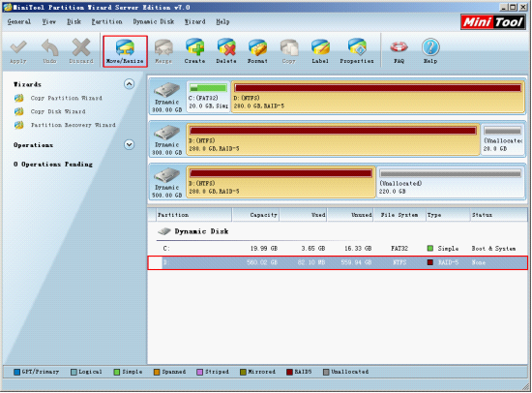Click the Discard X toolbar icon
532x393 pixels.
point(81,47)
